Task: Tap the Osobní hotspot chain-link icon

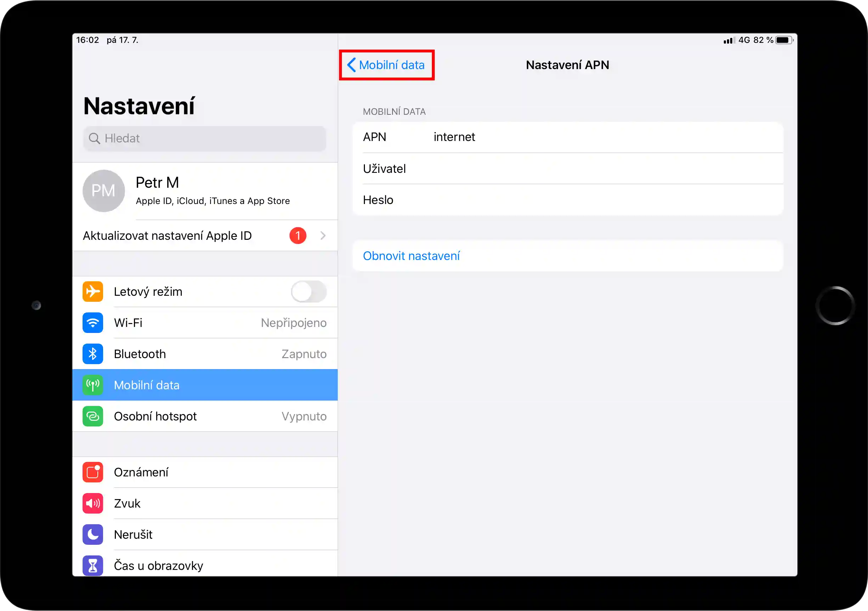Action: coord(92,416)
